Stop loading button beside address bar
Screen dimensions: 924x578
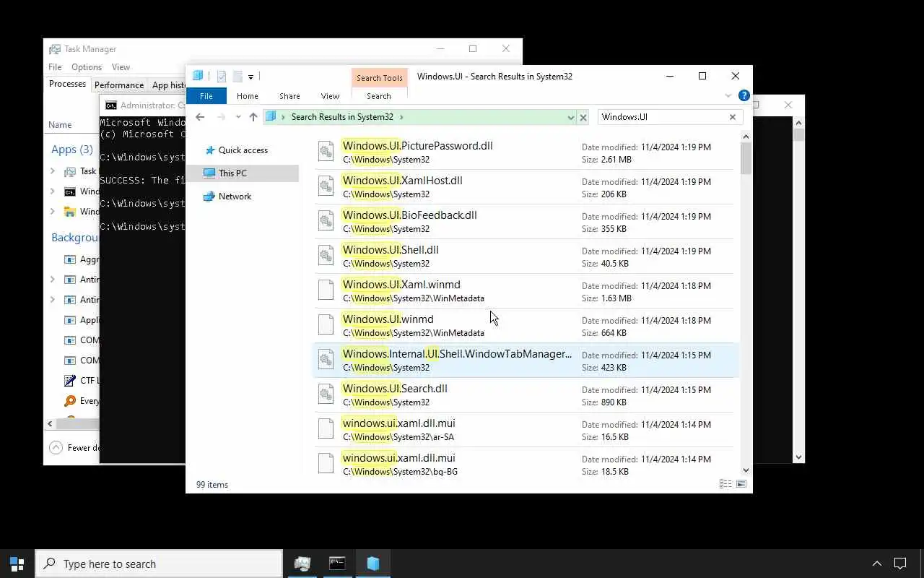[x=583, y=117]
